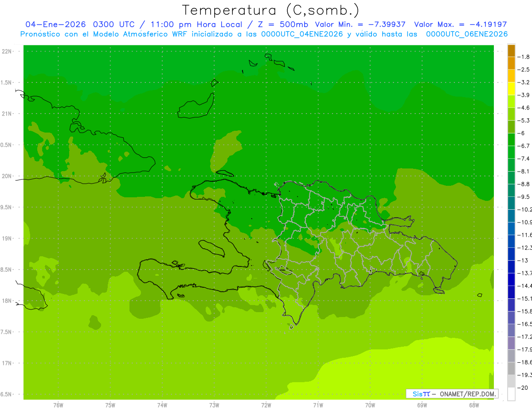Viewport: 532px width, 411px height.
Task: Pick the navy swatch between -13.7 and -14.4
Action: click(x=511, y=279)
